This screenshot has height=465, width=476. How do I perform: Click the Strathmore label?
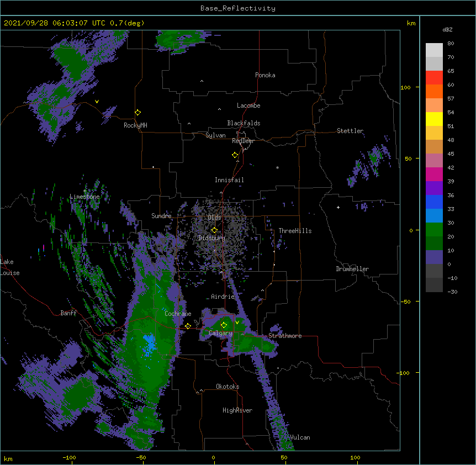pos(285,336)
